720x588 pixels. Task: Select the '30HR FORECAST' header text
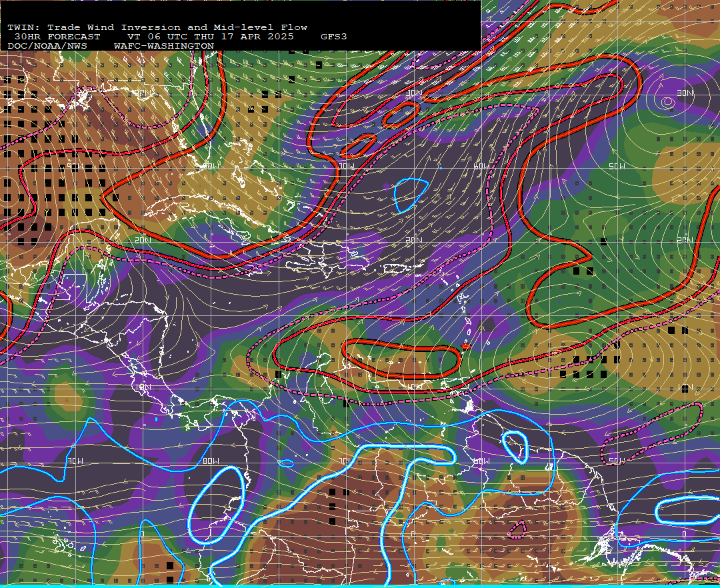tap(57, 37)
